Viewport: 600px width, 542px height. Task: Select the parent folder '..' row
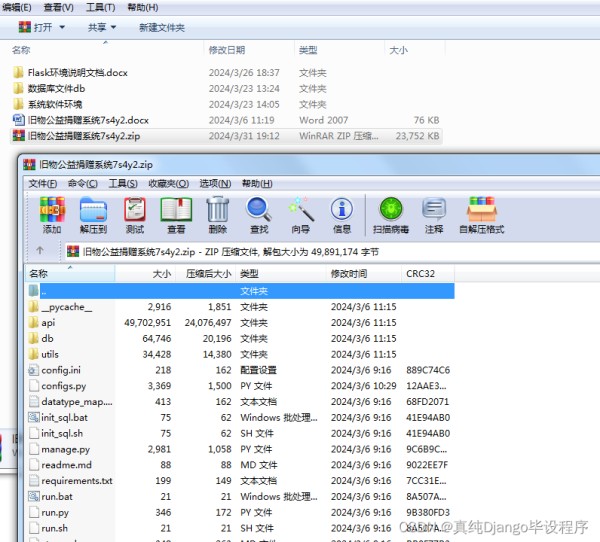point(241,291)
